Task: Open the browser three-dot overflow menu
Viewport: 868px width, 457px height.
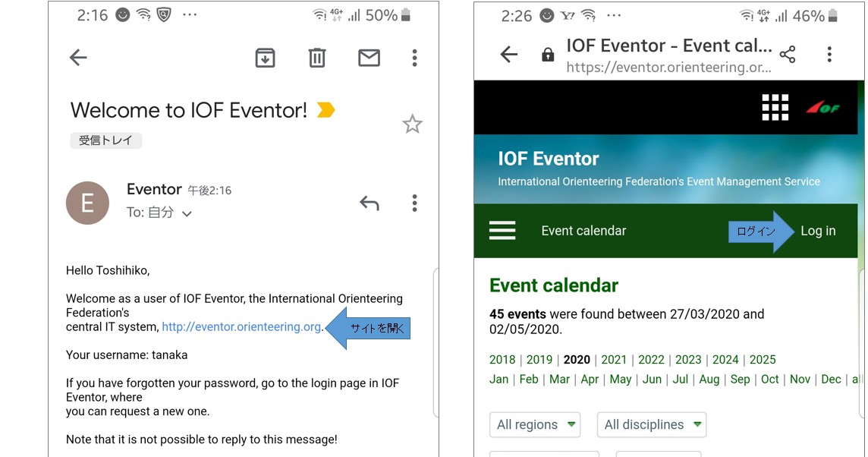Action: pyautogui.click(x=829, y=54)
